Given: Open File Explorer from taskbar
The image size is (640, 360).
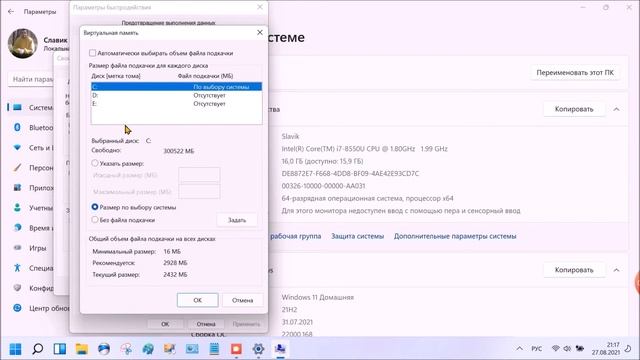Looking at the screenshot, I should tap(82, 349).
